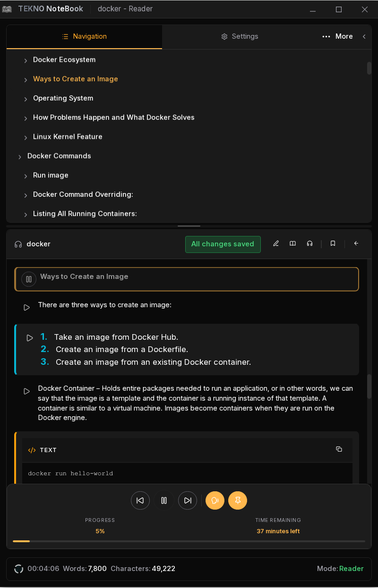378x588 pixels.
Task: Skip to the previous section
Action: (x=140, y=501)
